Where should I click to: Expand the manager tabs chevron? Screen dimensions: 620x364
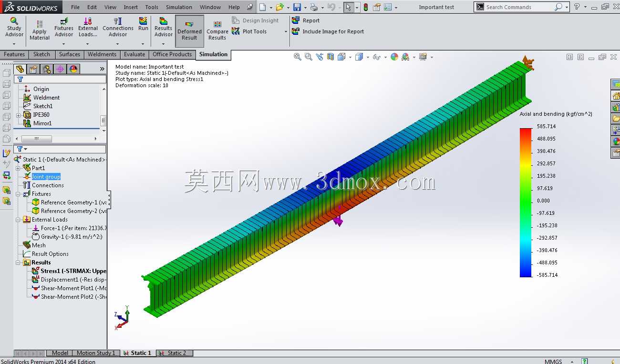[x=102, y=69]
